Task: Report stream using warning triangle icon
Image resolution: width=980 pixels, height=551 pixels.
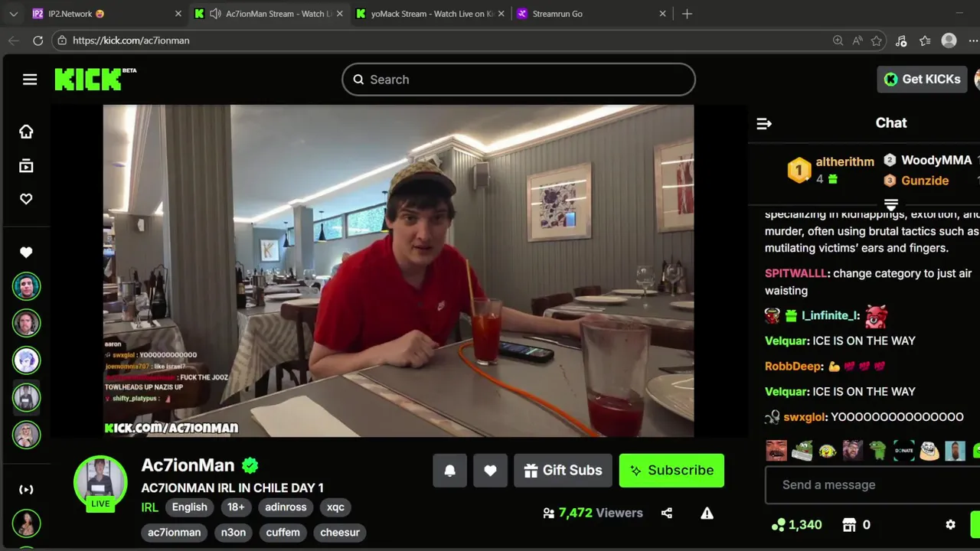Action: pos(707,513)
